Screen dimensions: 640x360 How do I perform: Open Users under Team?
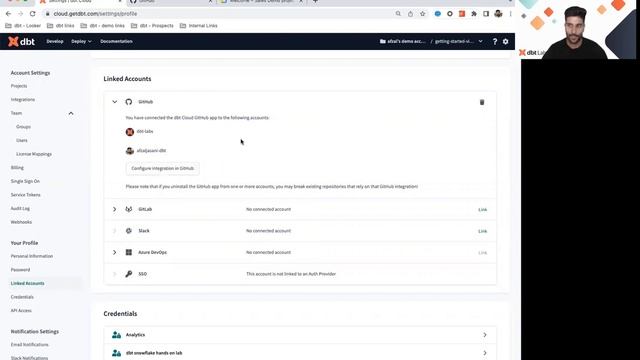point(22,140)
